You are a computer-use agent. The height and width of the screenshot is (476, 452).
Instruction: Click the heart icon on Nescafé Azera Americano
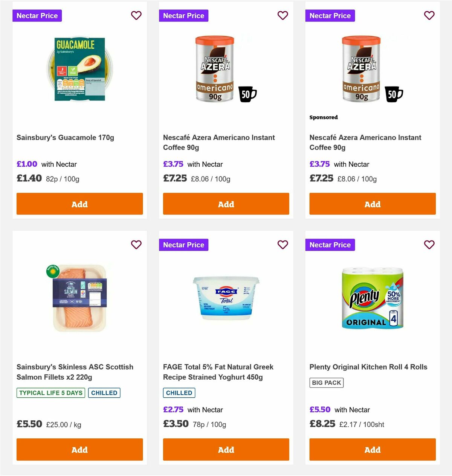[x=282, y=15]
